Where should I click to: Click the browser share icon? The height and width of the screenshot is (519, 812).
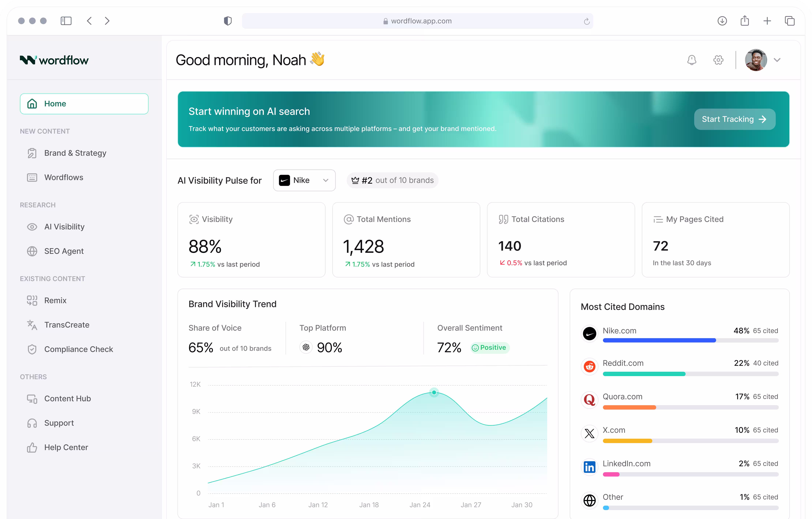pos(745,21)
